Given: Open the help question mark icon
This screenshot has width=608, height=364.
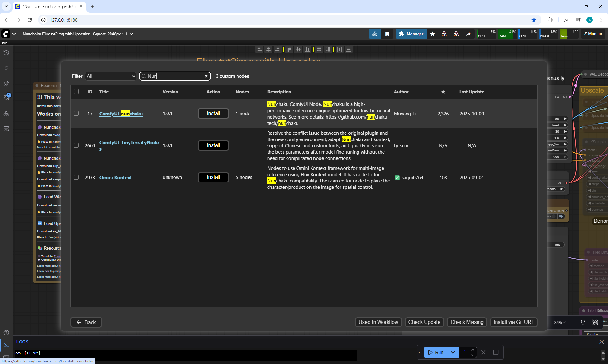Looking at the screenshot, I should [x=6, y=333].
